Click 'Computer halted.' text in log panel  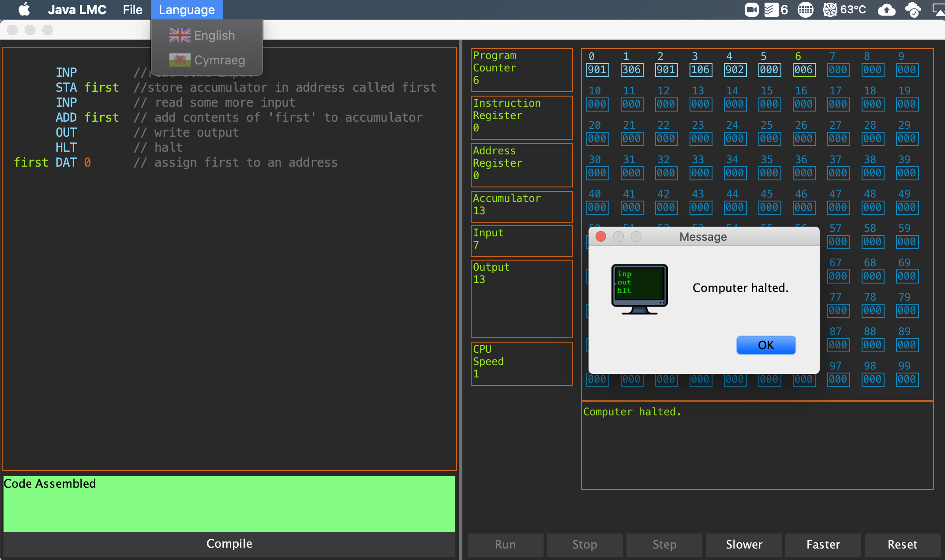coord(632,411)
